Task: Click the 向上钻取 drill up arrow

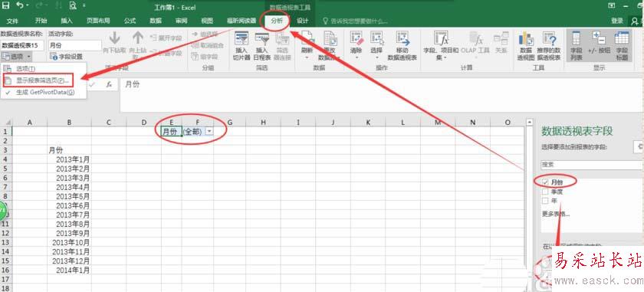Action: pos(137,38)
